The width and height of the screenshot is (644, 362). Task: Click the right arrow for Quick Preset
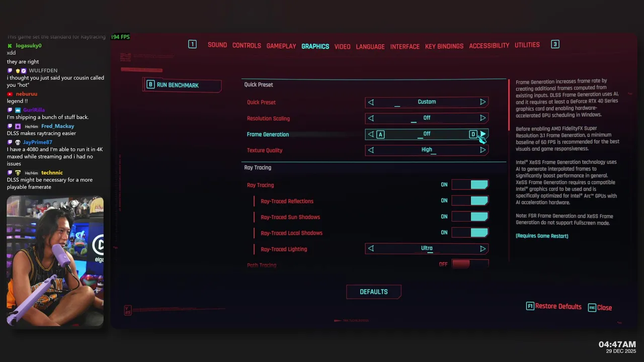pyautogui.click(x=482, y=102)
